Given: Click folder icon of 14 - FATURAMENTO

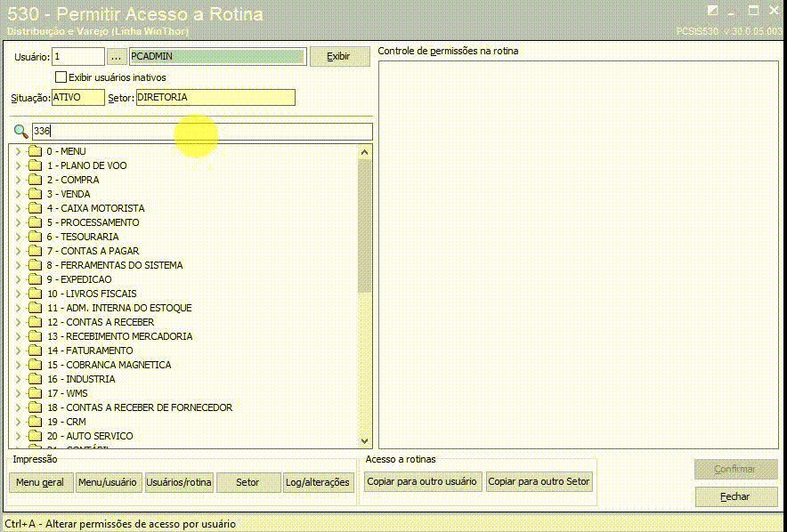Looking at the screenshot, I should click(35, 350).
